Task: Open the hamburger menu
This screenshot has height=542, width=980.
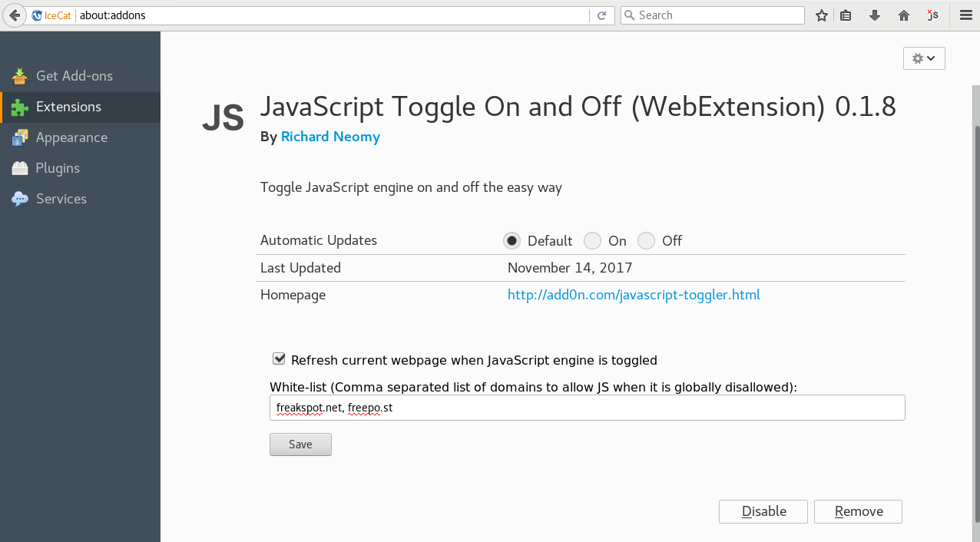Action: click(x=965, y=15)
